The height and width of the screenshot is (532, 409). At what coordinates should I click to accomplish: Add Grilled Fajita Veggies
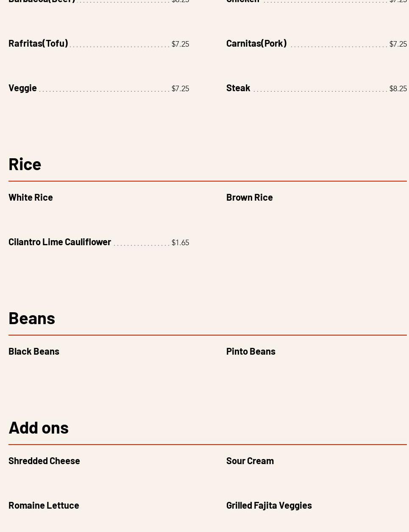coord(269,505)
